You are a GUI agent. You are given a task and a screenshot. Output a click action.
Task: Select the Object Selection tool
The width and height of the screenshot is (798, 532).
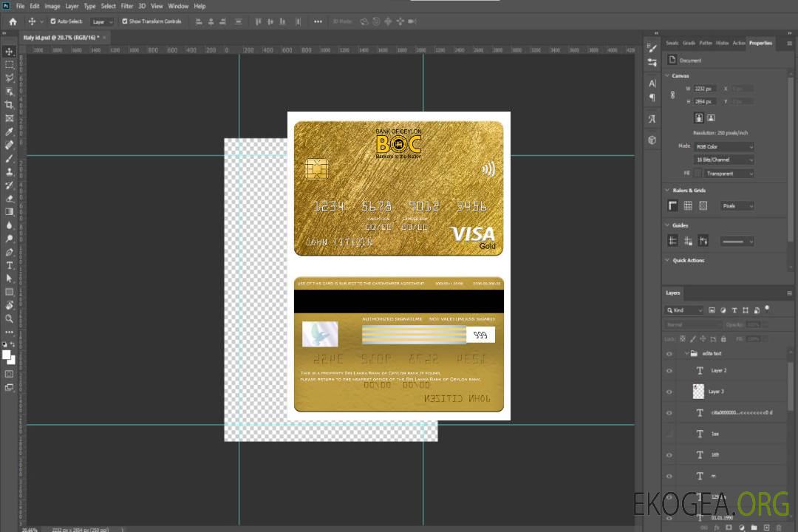9,91
